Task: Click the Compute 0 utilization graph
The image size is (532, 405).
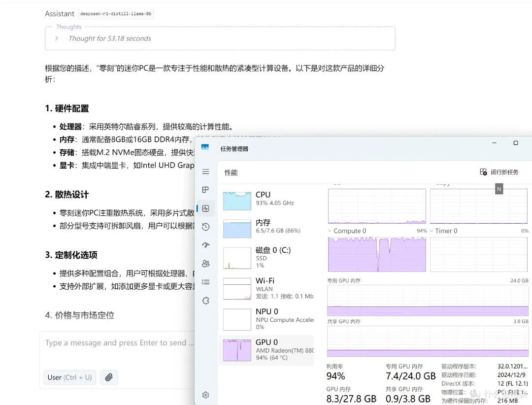Action: 377,254
